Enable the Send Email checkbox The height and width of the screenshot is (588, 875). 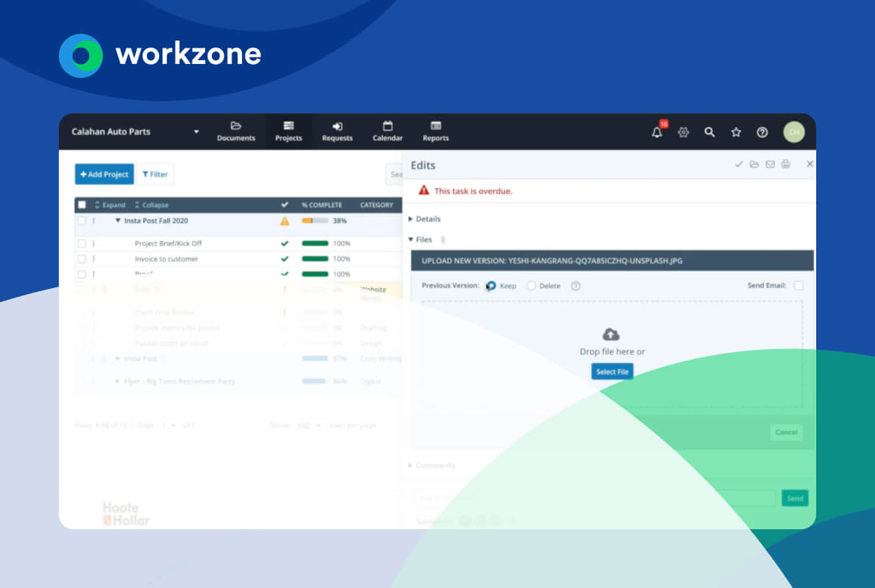tap(799, 286)
